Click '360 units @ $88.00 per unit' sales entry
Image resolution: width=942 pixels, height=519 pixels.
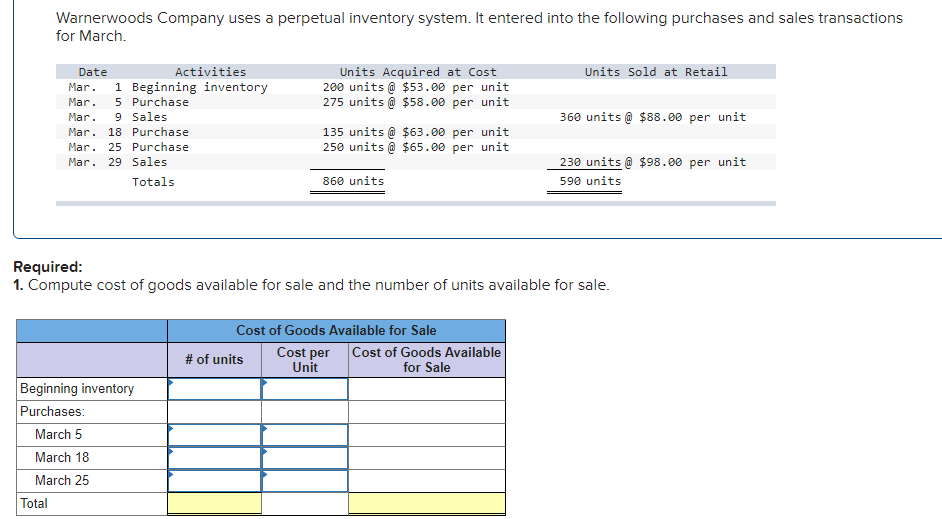(653, 117)
